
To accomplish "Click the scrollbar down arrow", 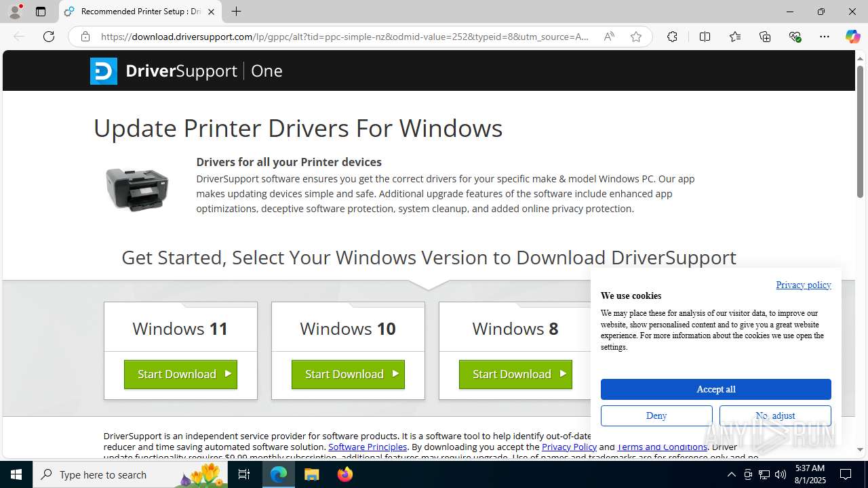I will [860, 449].
